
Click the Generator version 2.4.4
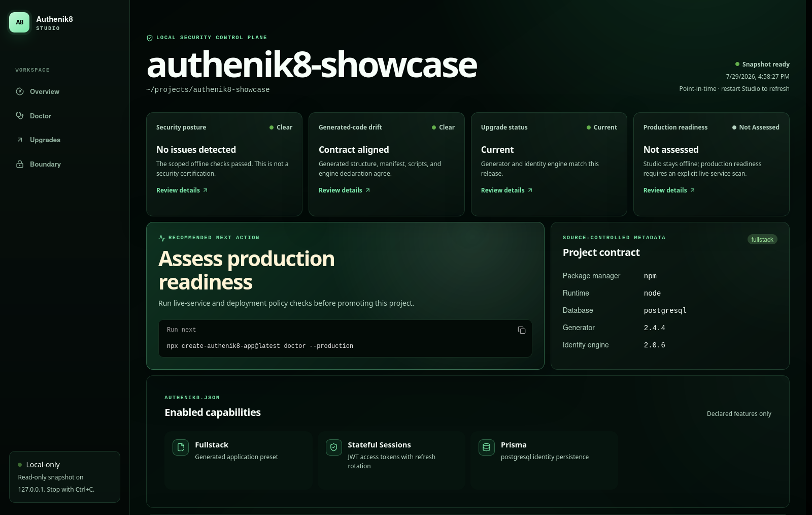(x=654, y=328)
